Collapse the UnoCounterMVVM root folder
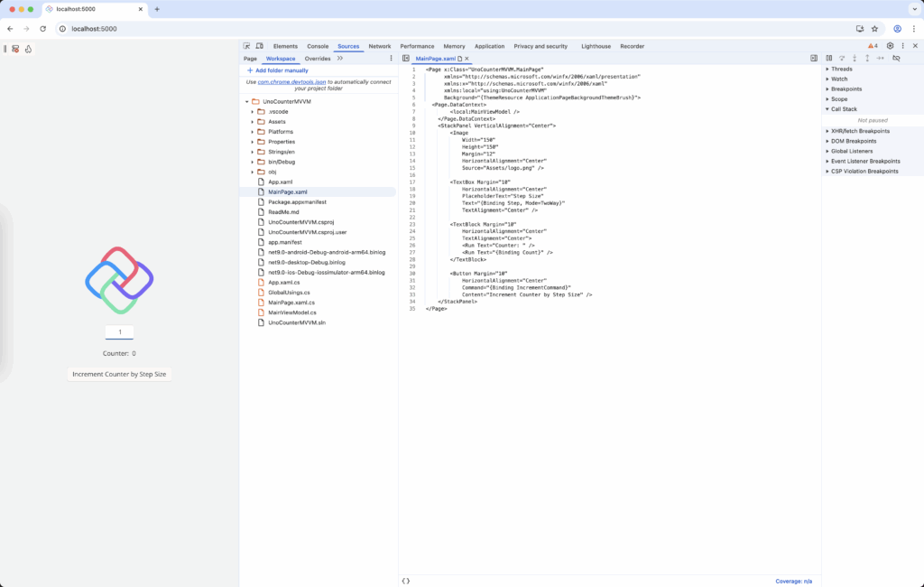Viewport: 924px width, 587px height. point(246,102)
